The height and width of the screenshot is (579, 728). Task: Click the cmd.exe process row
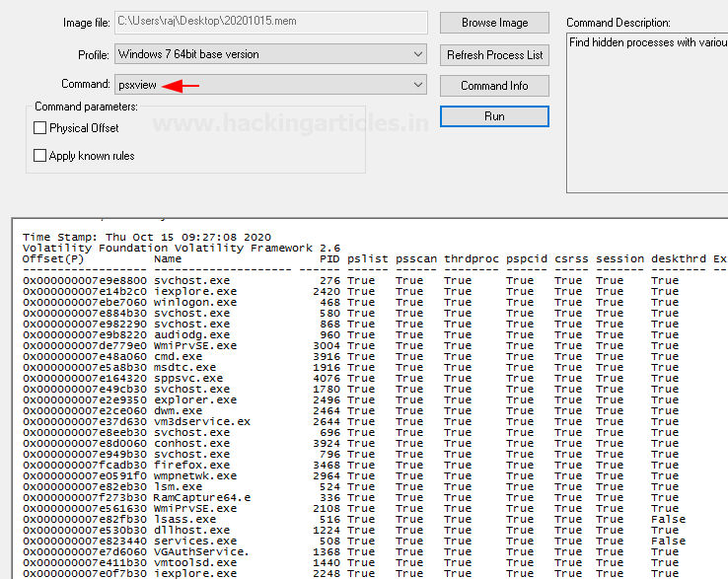tap(179, 356)
